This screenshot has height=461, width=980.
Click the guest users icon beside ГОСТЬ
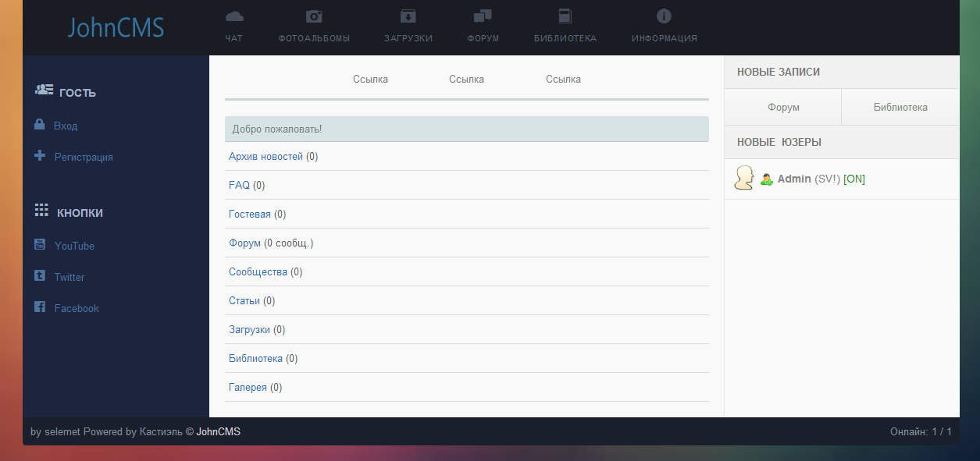point(45,90)
